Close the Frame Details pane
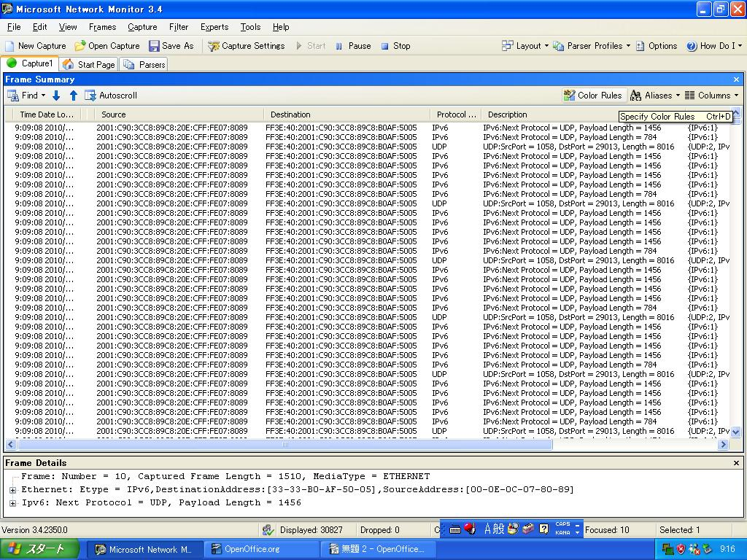This screenshot has height=560, width=747. 736,463
